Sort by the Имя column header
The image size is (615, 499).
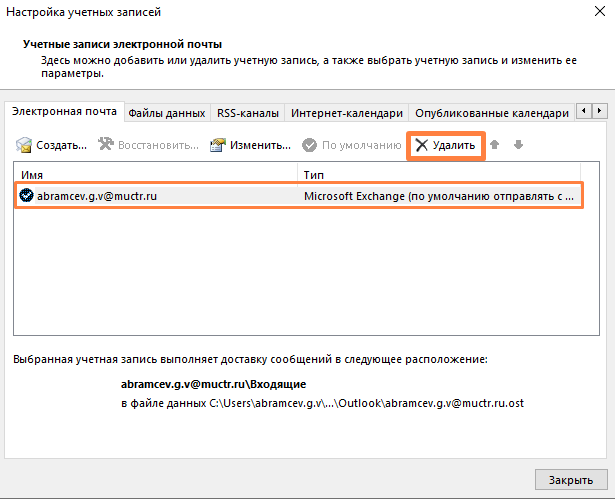(157, 174)
